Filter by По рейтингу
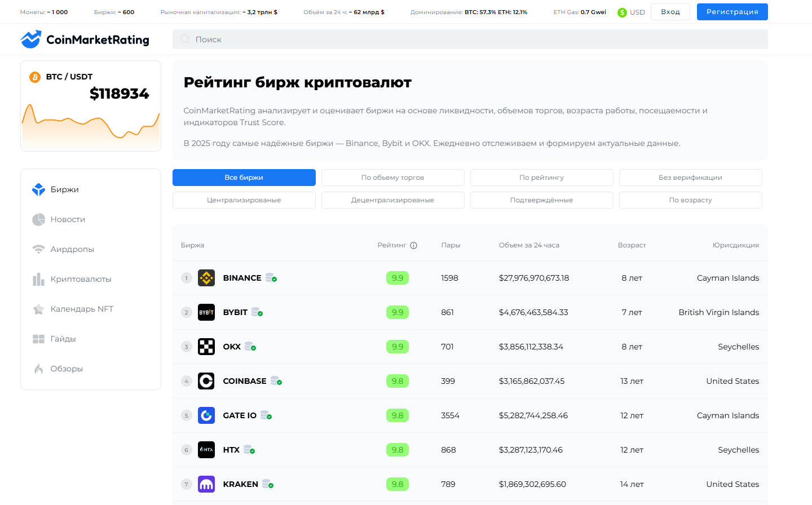This screenshot has width=812, height=505. (542, 178)
